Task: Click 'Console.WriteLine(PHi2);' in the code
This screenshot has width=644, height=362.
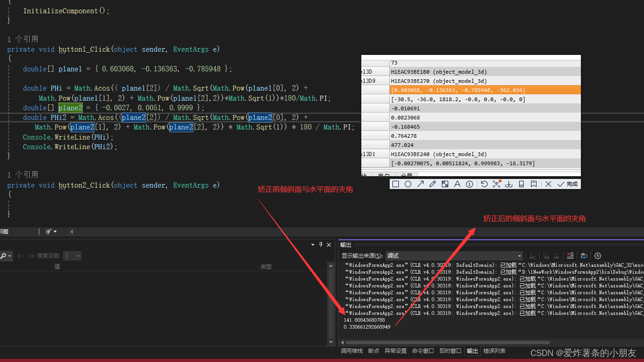Action: 70,147
